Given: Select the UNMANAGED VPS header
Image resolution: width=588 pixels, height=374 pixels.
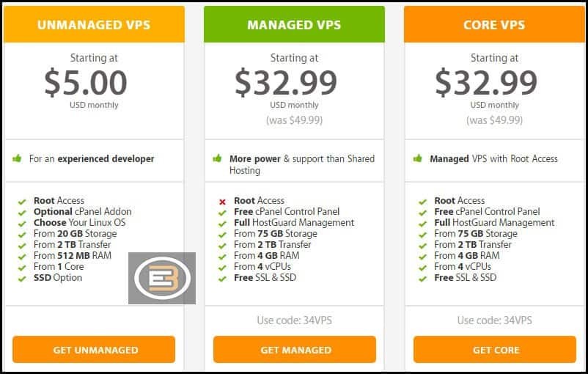Looking at the screenshot, I should click(94, 24).
